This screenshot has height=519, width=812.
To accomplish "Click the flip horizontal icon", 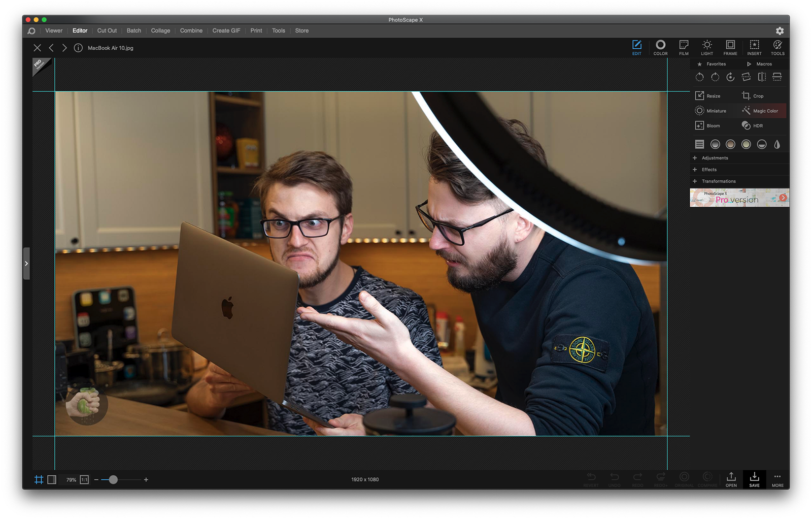I will tap(762, 77).
